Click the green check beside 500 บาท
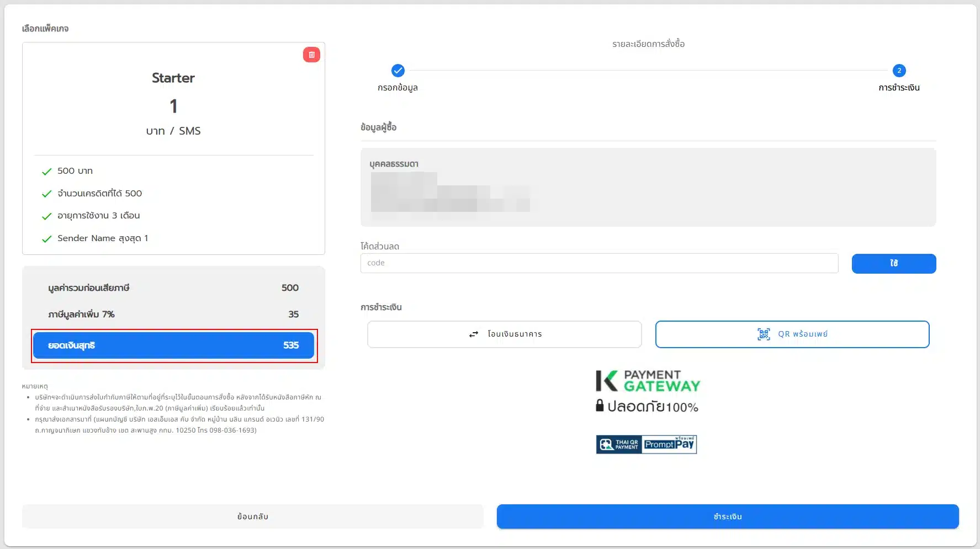This screenshot has width=980, height=549. [47, 172]
